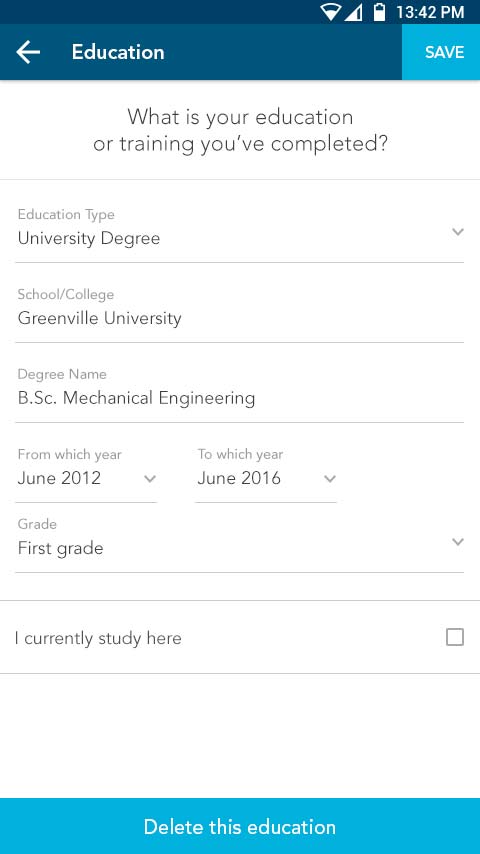The height and width of the screenshot is (854, 480).
Task: Tap the June 2016 end date
Action: tap(239, 478)
